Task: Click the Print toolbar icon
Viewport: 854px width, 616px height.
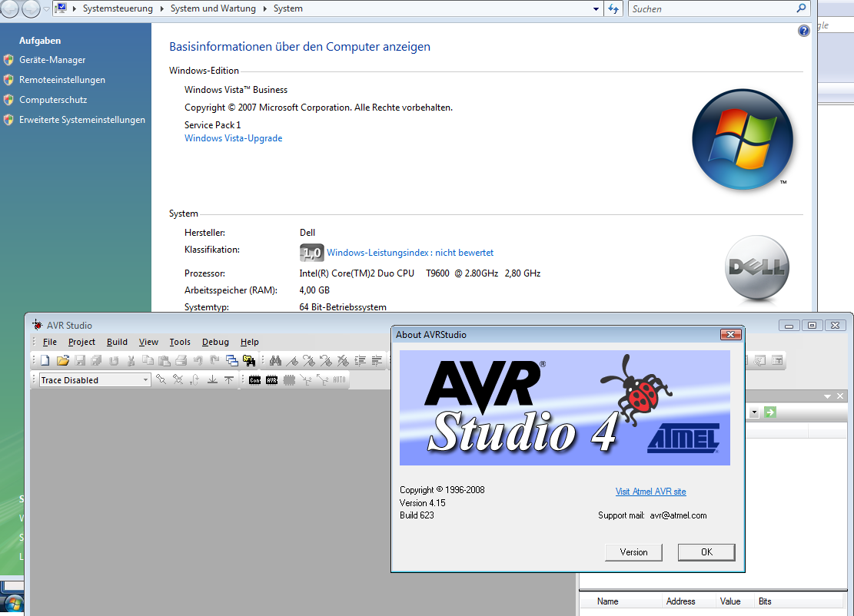Action: pos(181,360)
